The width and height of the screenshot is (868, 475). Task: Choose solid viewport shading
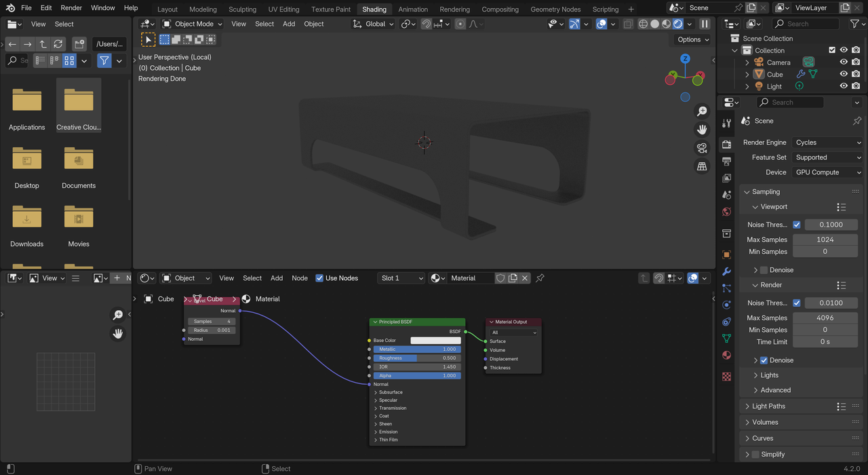click(x=654, y=24)
